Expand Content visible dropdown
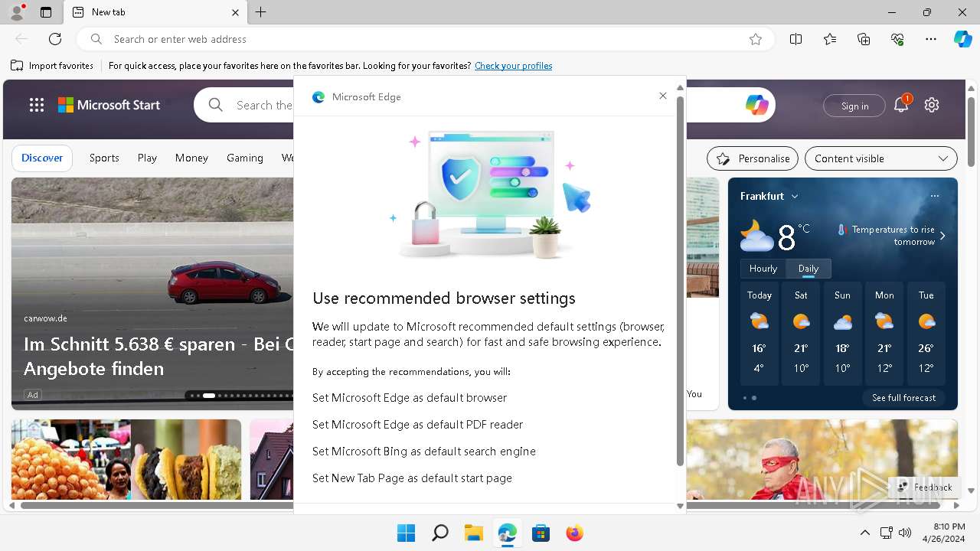The height and width of the screenshot is (551, 980). point(881,158)
